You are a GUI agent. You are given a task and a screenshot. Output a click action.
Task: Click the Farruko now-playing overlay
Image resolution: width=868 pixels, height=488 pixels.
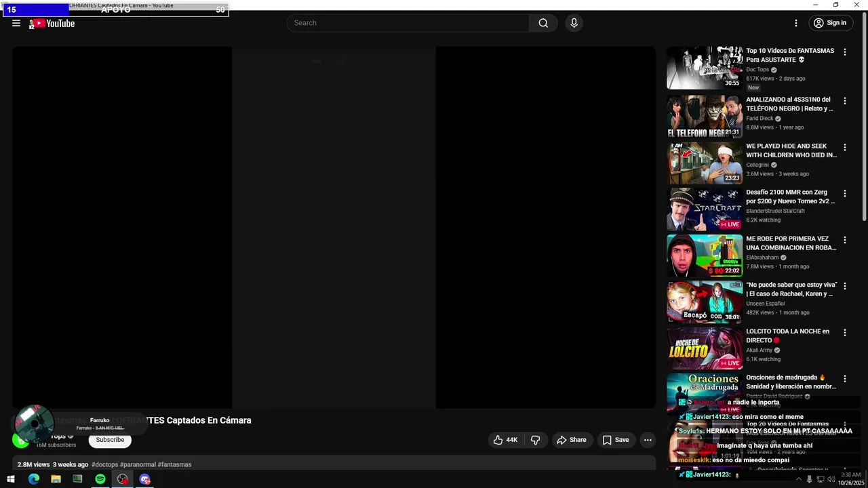79,424
